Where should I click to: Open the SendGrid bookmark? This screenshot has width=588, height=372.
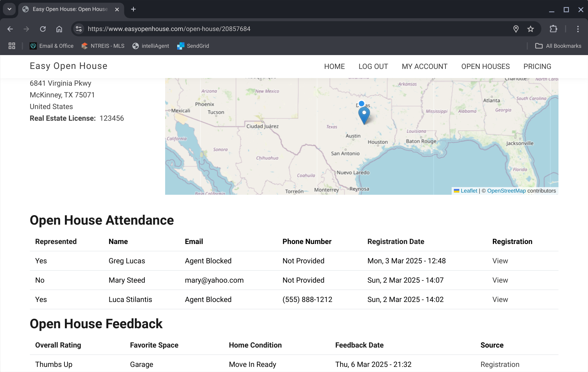193,46
